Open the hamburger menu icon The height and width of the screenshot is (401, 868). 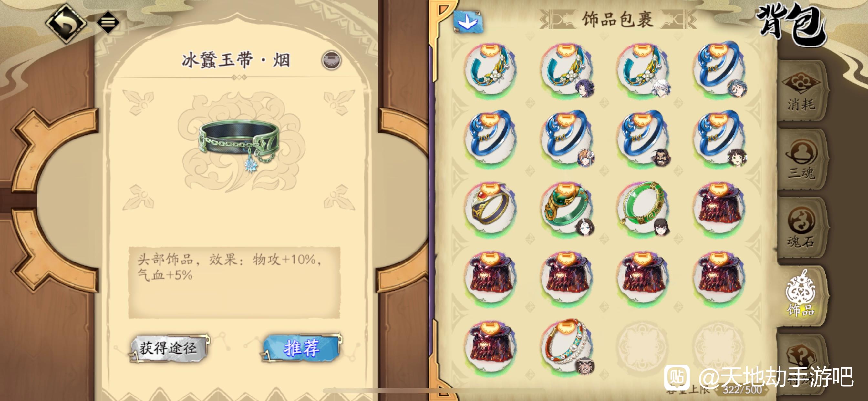(108, 22)
